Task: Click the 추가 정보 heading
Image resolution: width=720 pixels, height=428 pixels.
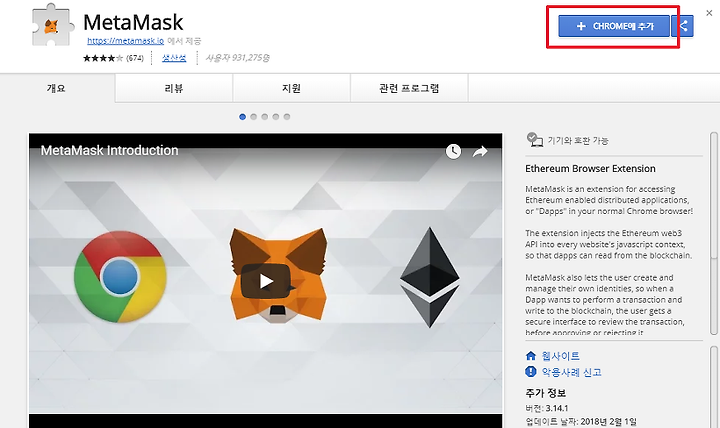Action: [546, 393]
